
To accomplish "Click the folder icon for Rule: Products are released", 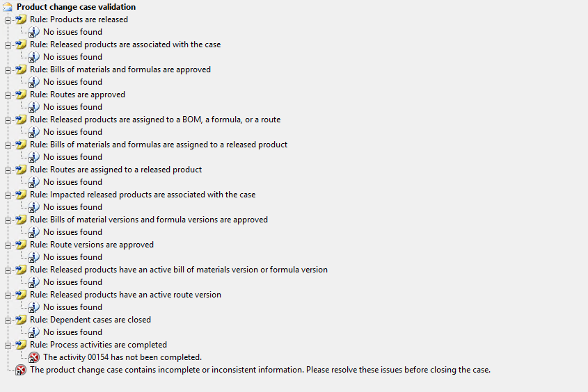I will [21, 19].
